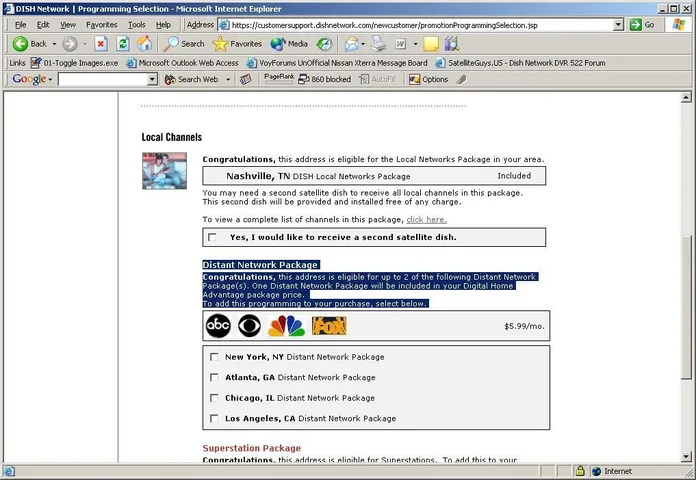Refresh the page with the Refresh icon

point(123,44)
